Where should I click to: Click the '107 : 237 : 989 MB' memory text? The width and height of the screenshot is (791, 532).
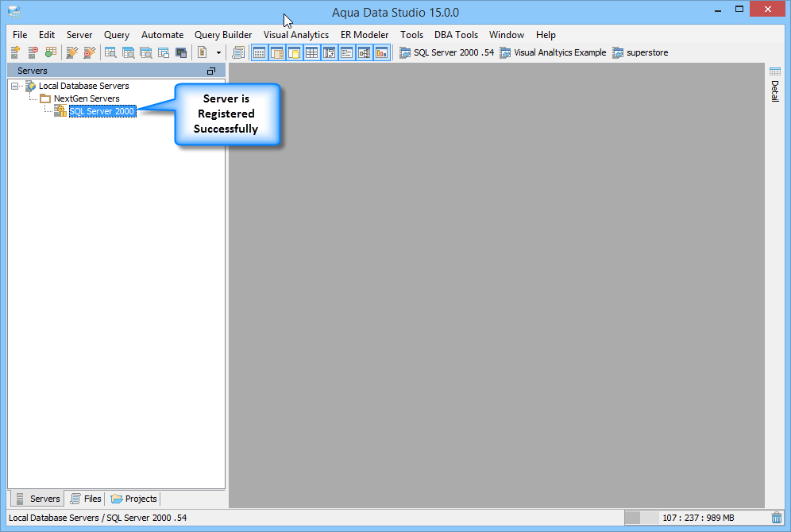(x=697, y=518)
